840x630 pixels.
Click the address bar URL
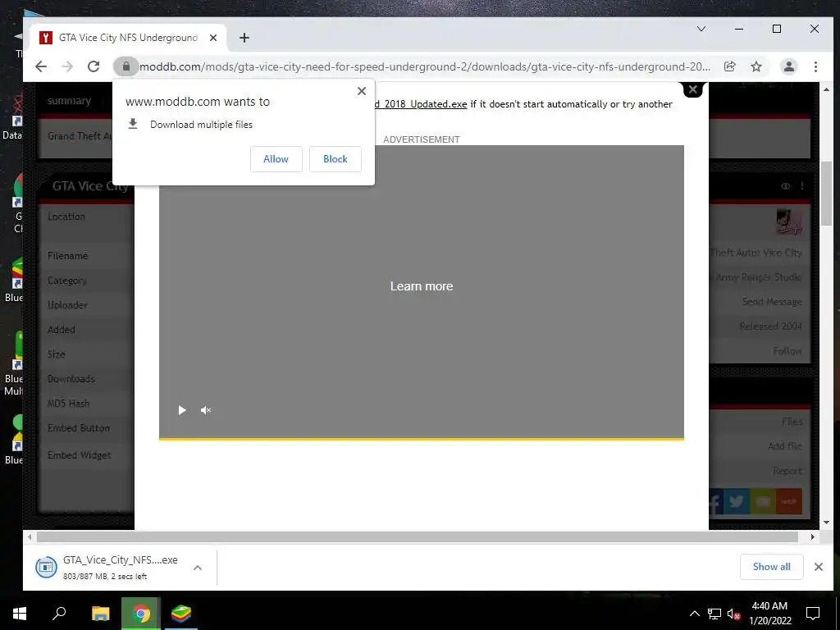[425, 67]
